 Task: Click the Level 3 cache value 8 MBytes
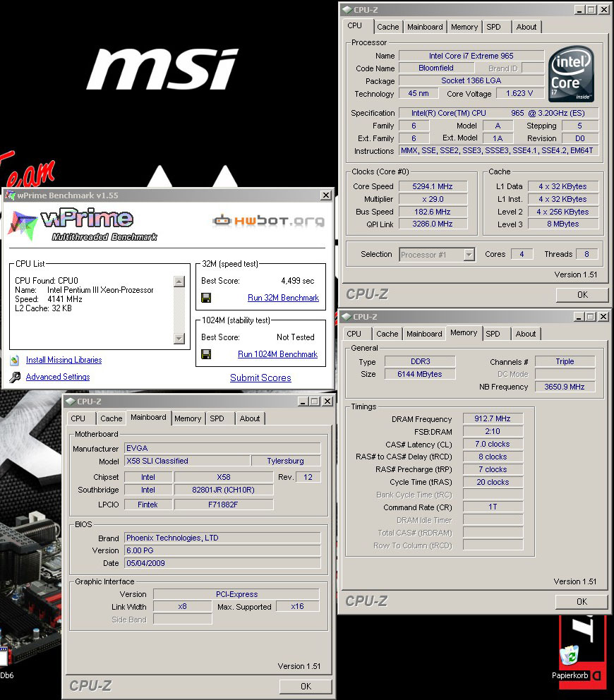(562, 224)
